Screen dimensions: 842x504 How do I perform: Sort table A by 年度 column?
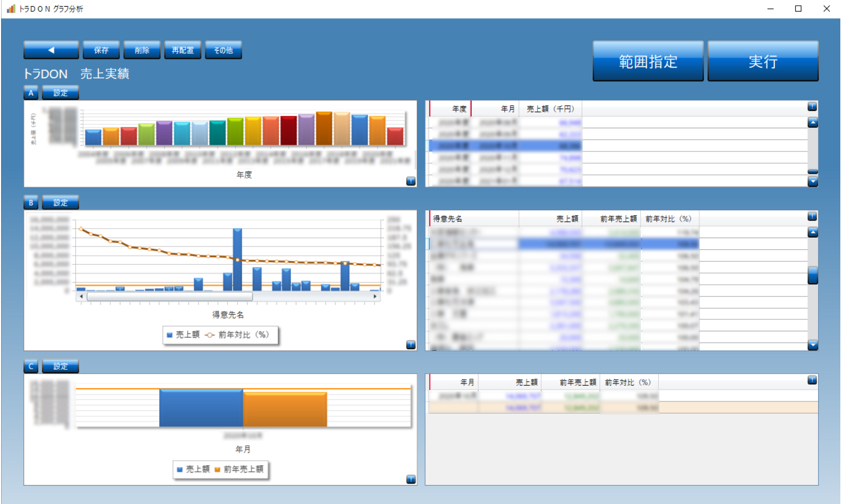coord(450,109)
